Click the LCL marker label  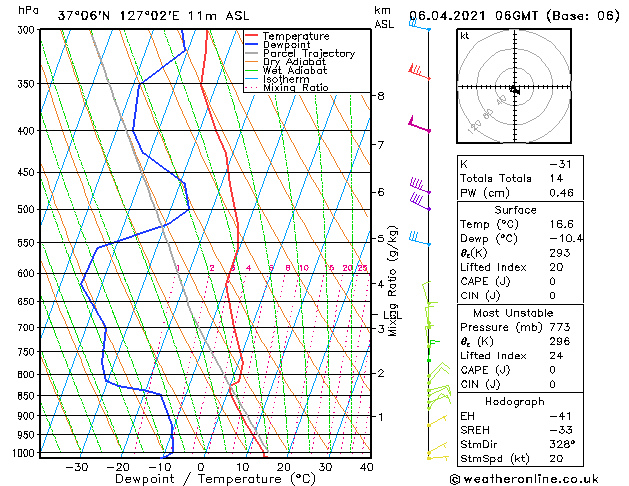(x=392, y=315)
